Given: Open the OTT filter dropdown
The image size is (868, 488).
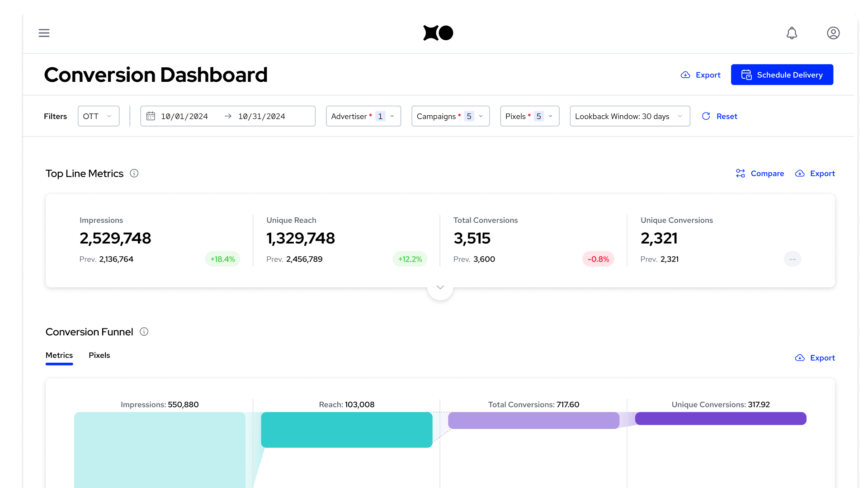Looking at the screenshot, I should pos(98,116).
